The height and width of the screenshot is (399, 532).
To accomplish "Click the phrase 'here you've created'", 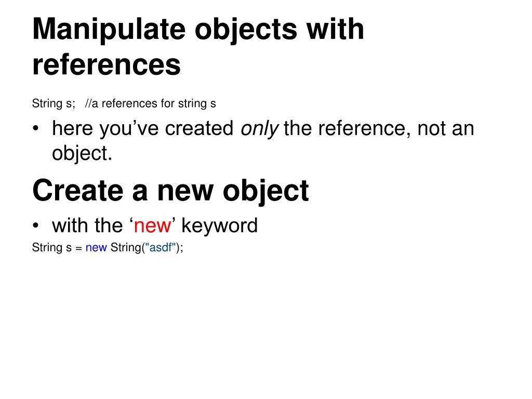I will pos(143,129).
